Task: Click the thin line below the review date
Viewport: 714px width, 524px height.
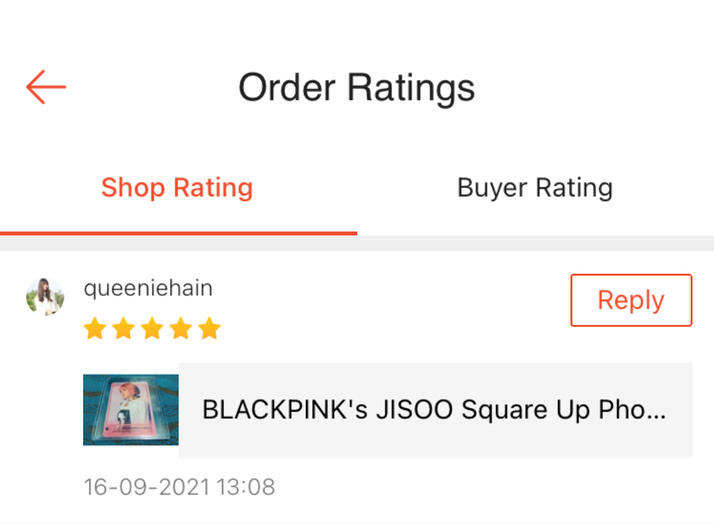Action: click(x=357, y=521)
